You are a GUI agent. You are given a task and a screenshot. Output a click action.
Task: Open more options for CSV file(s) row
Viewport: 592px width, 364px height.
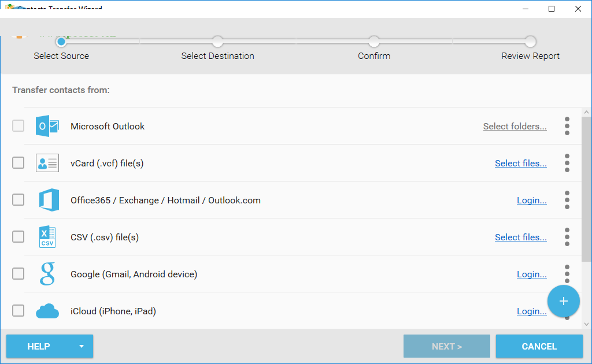567,237
